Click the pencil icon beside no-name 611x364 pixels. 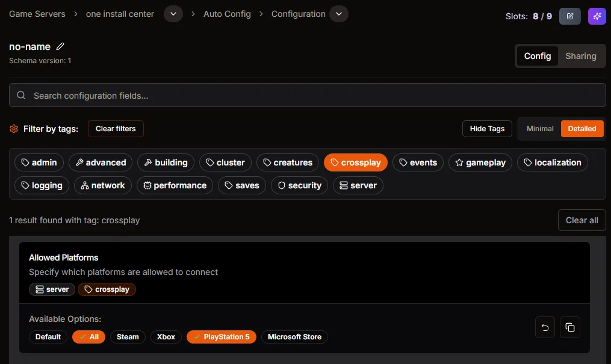click(60, 47)
